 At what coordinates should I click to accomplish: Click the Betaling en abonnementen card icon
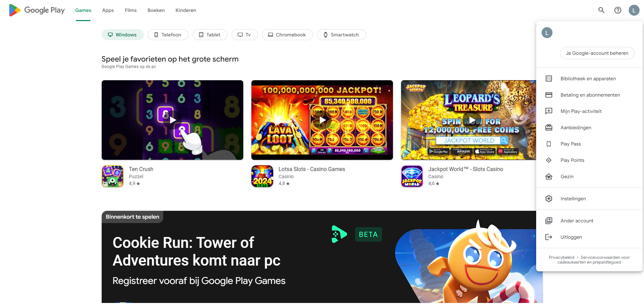click(x=549, y=95)
